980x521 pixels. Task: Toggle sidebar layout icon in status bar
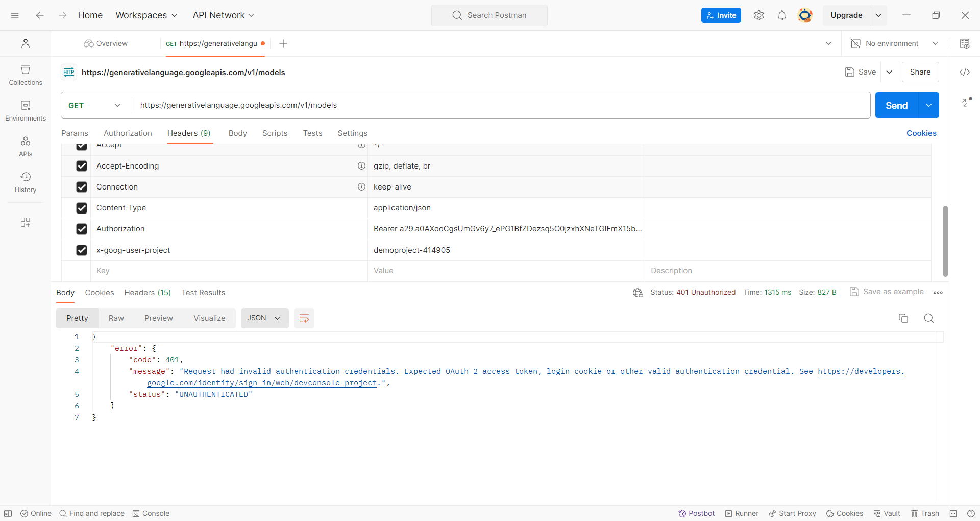pos(8,513)
